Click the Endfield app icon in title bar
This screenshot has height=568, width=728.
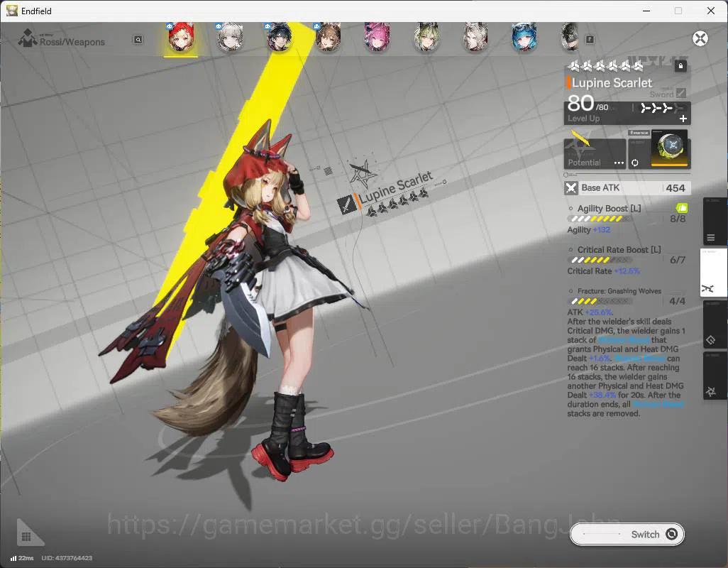click(11, 11)
